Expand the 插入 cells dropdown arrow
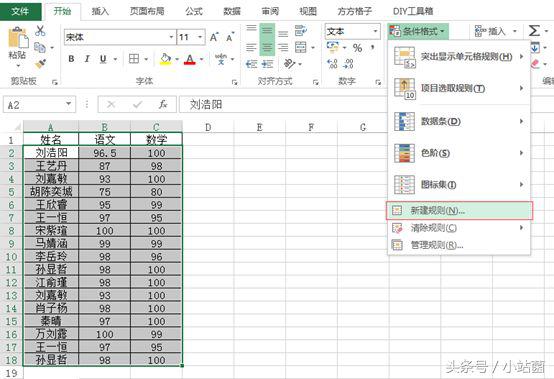 515,31
